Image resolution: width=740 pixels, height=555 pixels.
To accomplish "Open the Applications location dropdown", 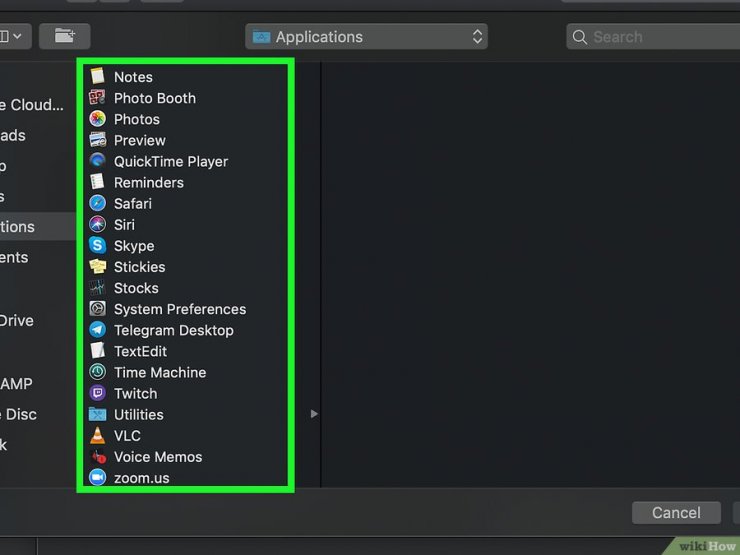I will (366, 36).
